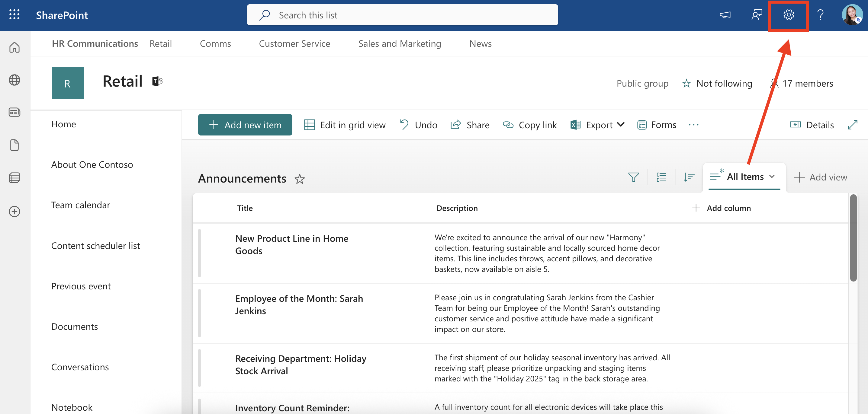
Task: Enter full-screen with expand arrows icon
Action: point(852,125)
